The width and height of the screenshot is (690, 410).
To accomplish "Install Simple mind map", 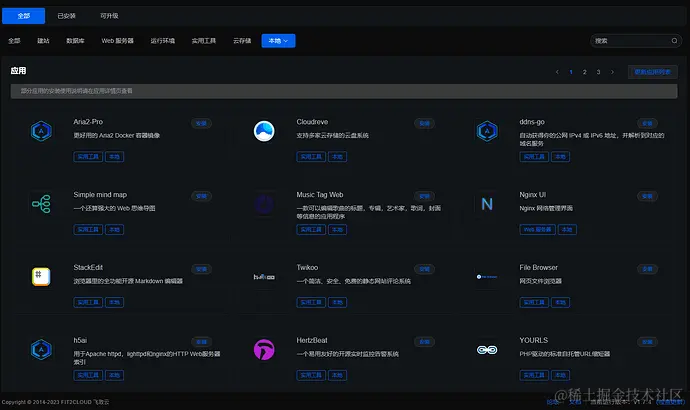I will (x=202, y=196).
